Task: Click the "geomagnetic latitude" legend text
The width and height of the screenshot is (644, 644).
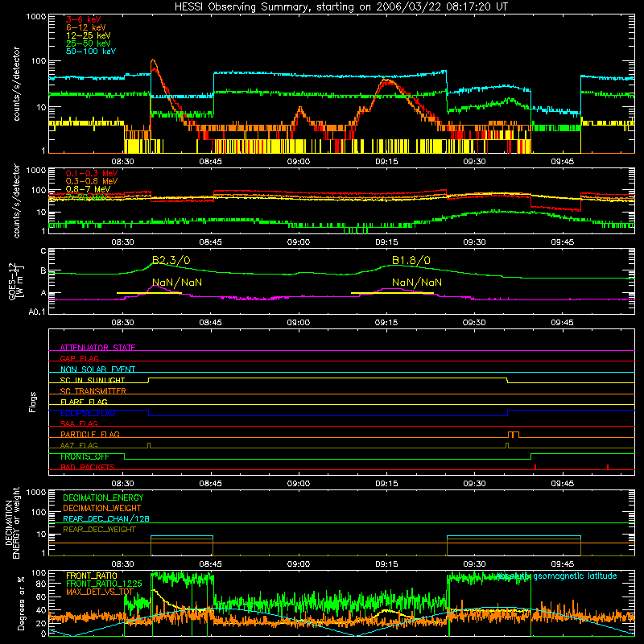Action: [575, 576]
